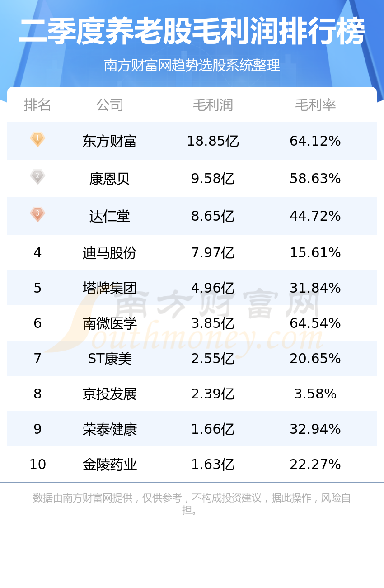Image resolution: width=384 pixels, height=588 pixels.
Task: Click the 64.54% gross margin value
Action: click(315, 323)
